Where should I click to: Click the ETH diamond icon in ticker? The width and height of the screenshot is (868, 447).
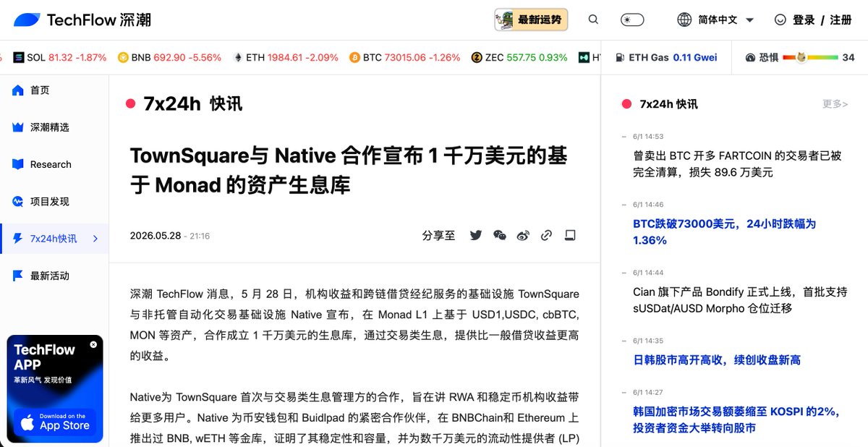(237, 57)
